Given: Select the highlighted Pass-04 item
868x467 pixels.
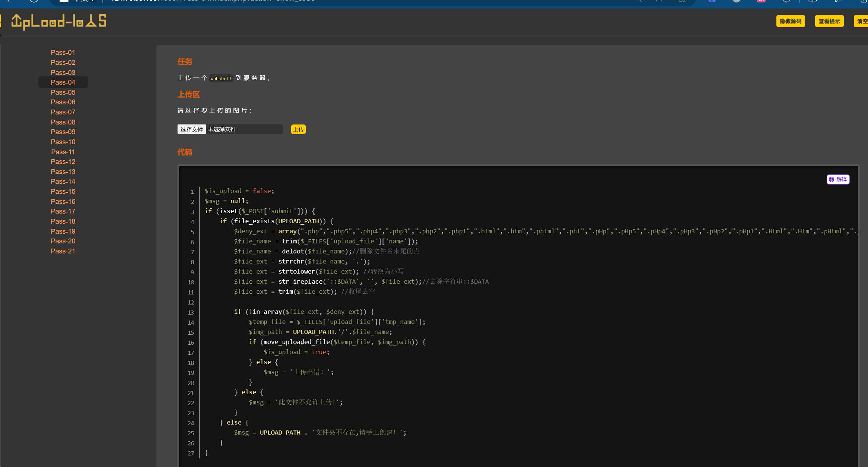Looking at the screenshot, I should pos(63,82).
